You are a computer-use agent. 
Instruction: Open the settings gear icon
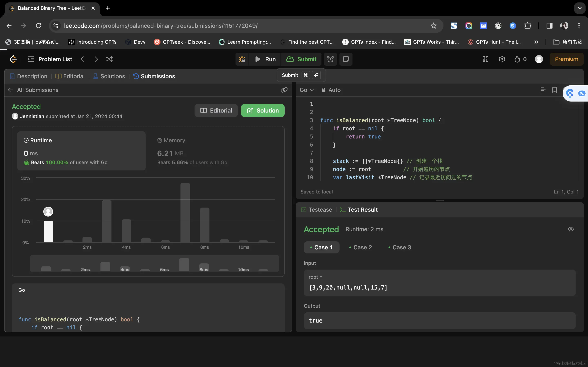501,59
